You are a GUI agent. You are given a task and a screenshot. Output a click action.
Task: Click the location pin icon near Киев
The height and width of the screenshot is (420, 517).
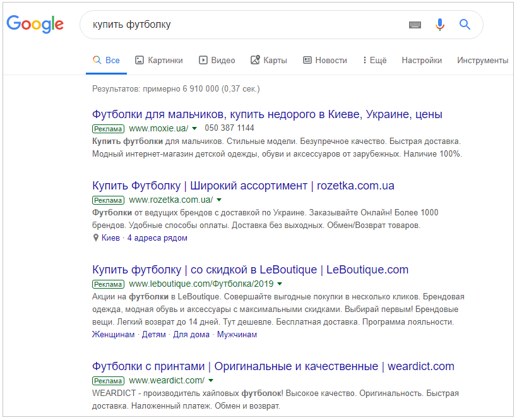(95, 237)
